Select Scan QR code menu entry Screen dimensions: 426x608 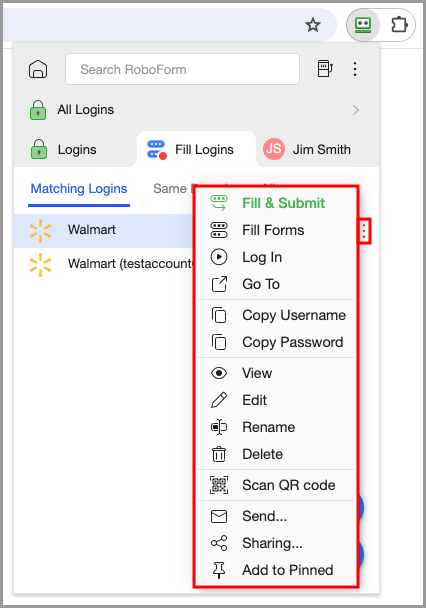tap(276, 485)
